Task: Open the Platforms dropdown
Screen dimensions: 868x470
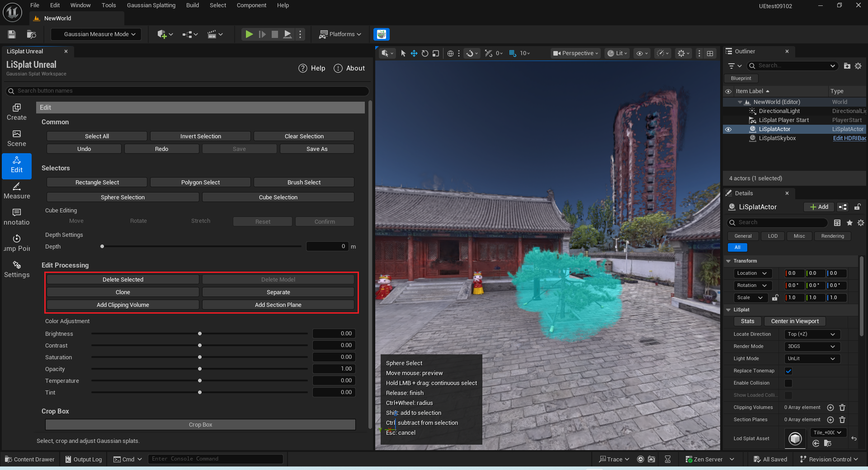Action: click(x=340, y=34)
